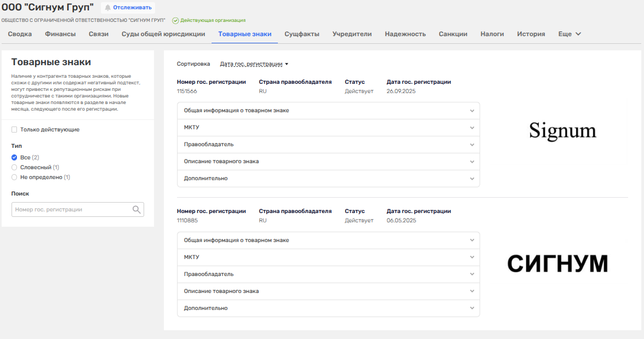
Task: Expand first trademark's Общая информация о товарном знаке
Action: click(328, 111)
